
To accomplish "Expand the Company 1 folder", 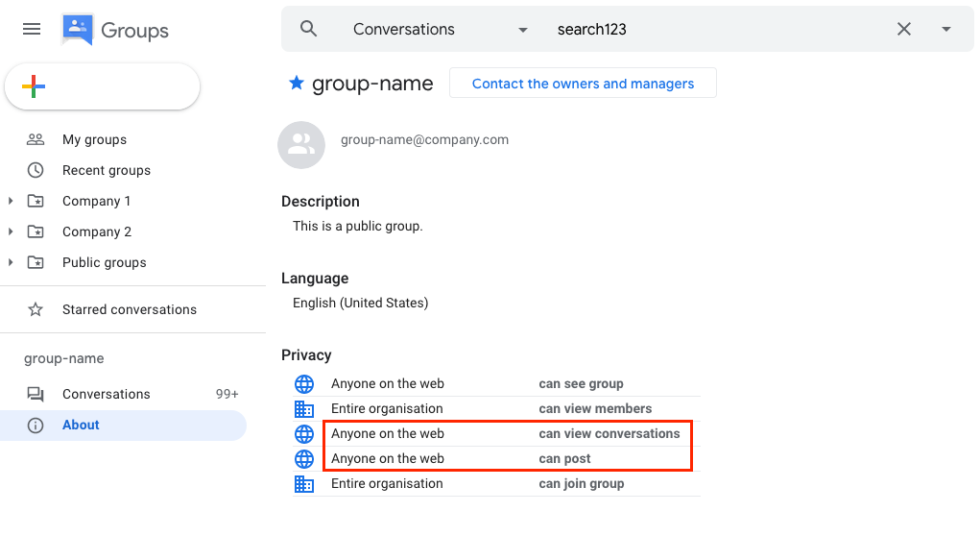I will [x=11, y=201].
